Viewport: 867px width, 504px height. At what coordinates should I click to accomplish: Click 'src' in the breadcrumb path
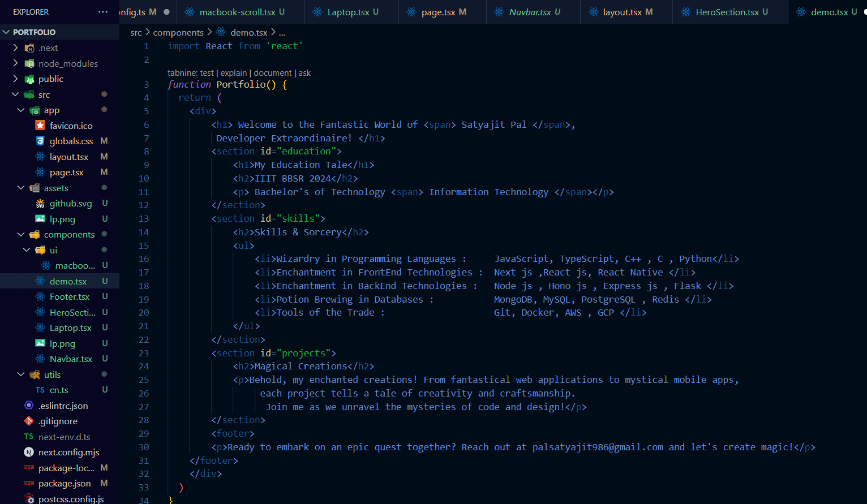coord(136,33)
